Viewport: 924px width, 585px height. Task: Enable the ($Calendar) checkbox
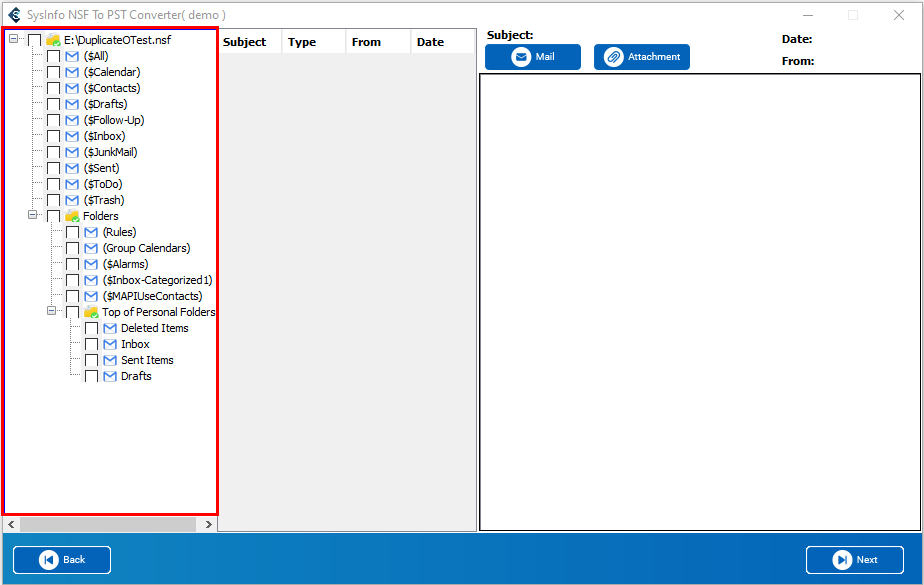click(54, 72)
